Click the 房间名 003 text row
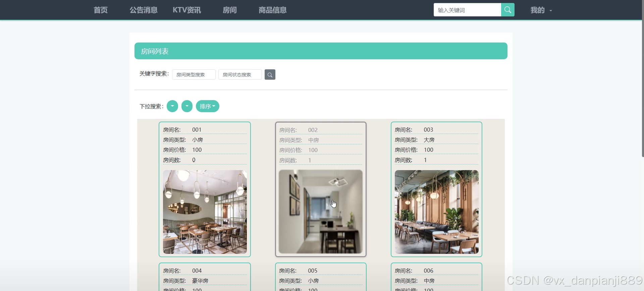 coord(437,130)
